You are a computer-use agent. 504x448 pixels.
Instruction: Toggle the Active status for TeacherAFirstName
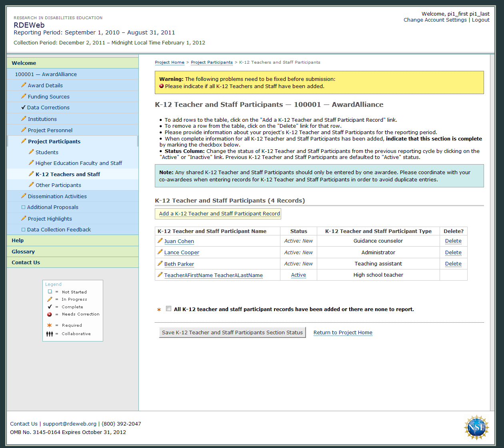(298, 275)
